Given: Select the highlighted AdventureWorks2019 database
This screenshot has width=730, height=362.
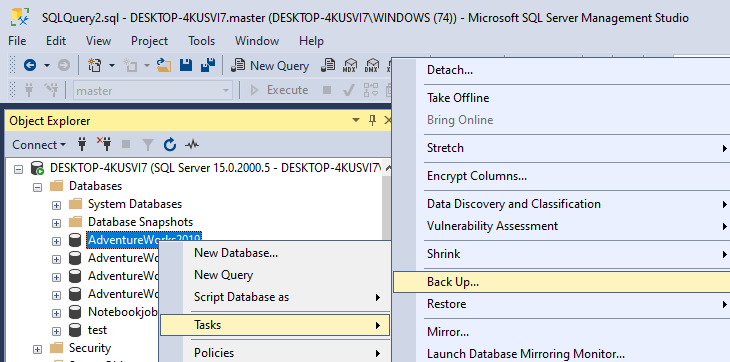Looking at the screenshot, I should point(144,240).
